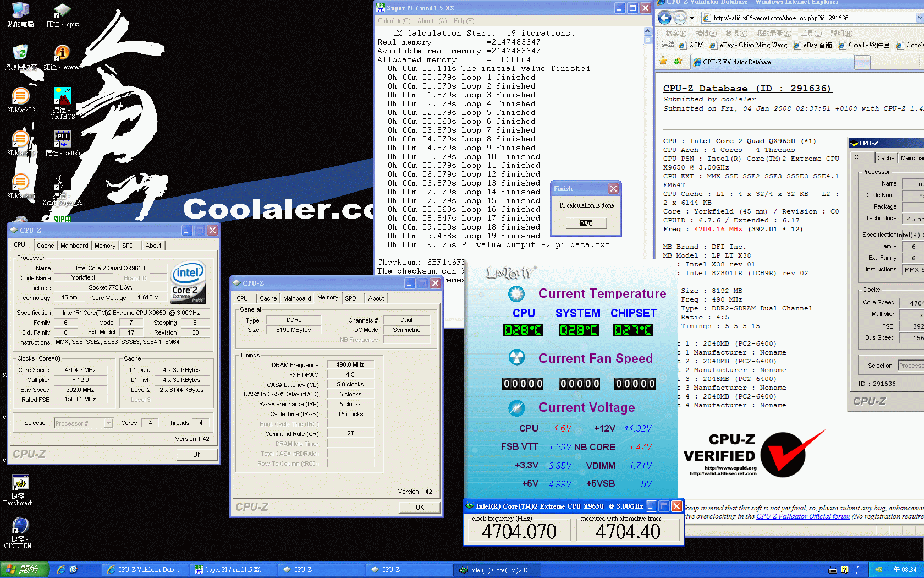This screenshot has width=924, height=578.
Task: Click the Current Temperature icon in LanParty monitor
Action: click(x=516, y=294)
